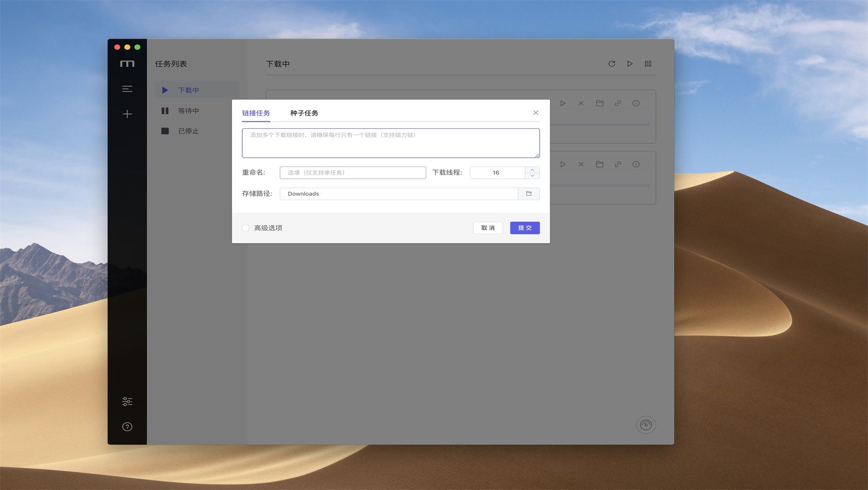This screenshot has height=490, width=868.
Task: Focus the download links text area
Action: pos(391,143)
